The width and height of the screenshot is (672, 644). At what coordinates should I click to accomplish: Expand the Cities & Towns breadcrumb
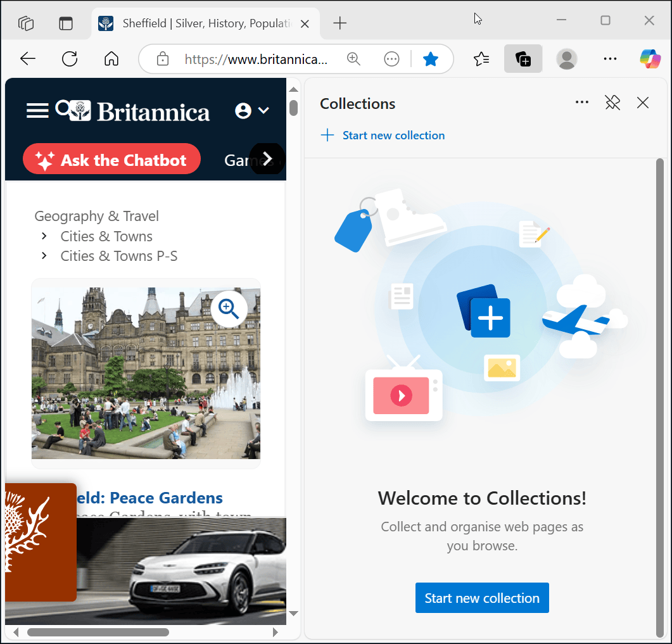(x=44, y=236)
